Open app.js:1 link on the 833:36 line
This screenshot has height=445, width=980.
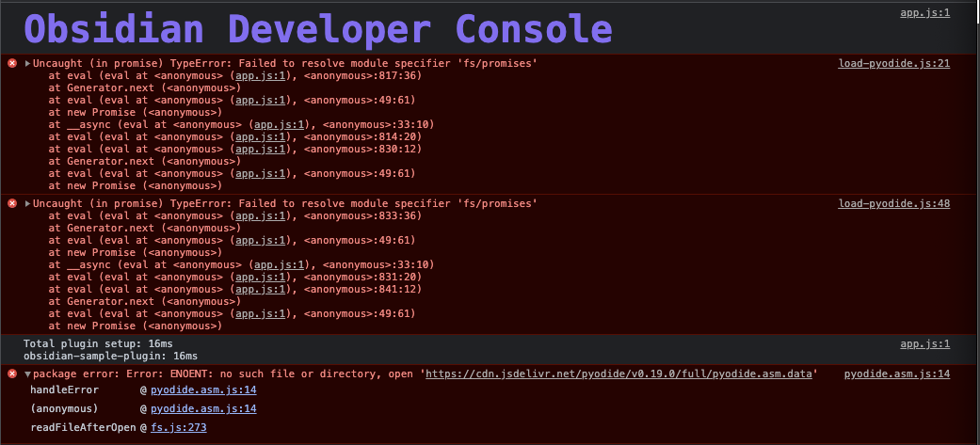coord(261,215)
